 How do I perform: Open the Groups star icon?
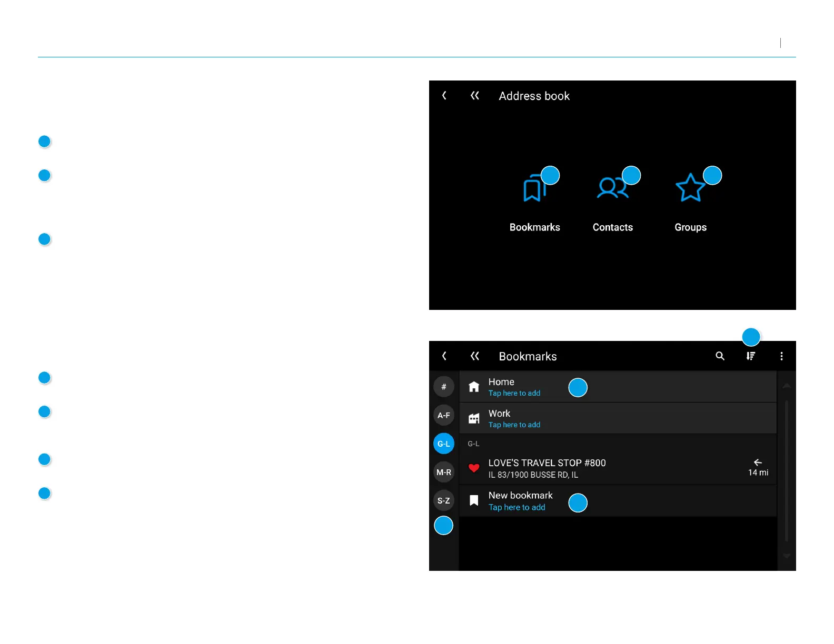tap(690, 188)
